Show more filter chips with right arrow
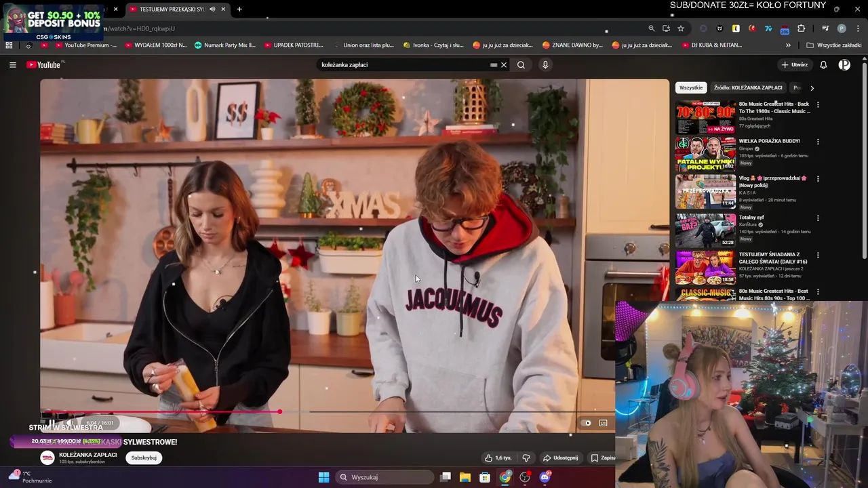868x488 pixels. coord(812,87)
